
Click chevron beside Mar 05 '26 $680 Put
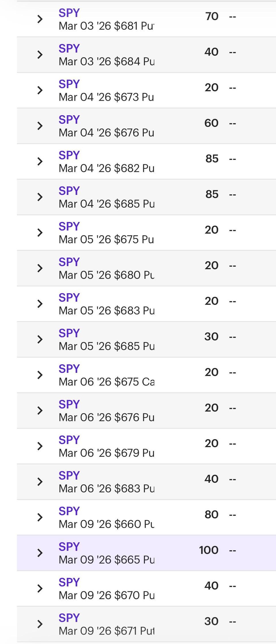point(40,268)
